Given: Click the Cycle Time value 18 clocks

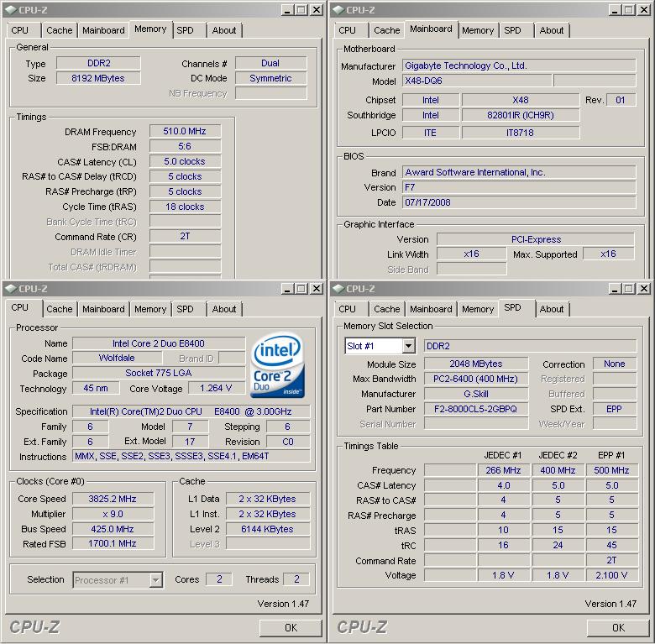Looking at the screenshot, I should pyautogui.click(x=185, y=207).
